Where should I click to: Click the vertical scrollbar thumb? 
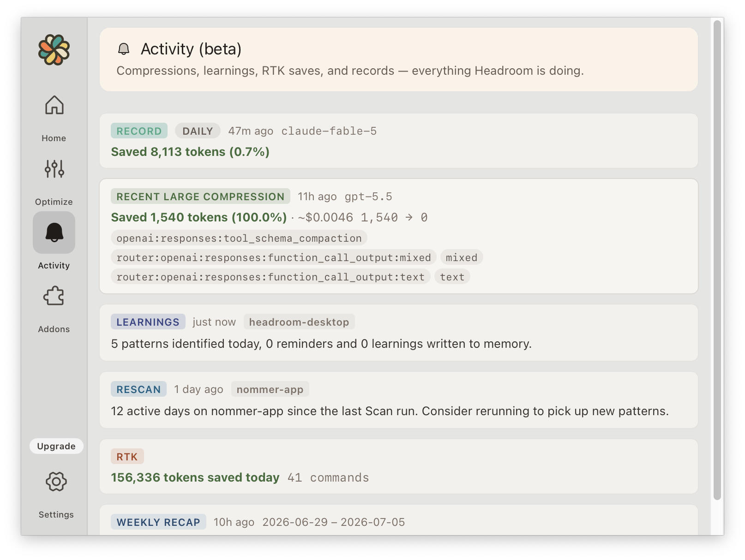coord(717,260)
